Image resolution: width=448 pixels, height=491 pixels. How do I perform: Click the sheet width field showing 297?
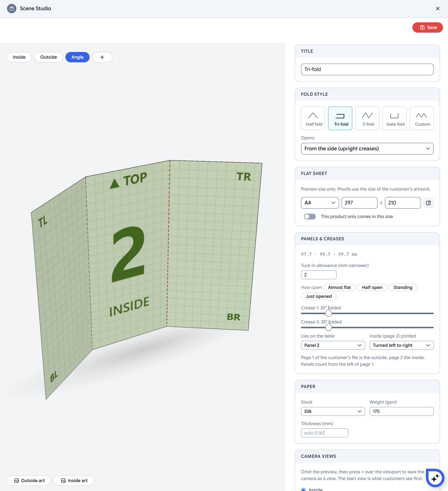(x=359, y=203)
